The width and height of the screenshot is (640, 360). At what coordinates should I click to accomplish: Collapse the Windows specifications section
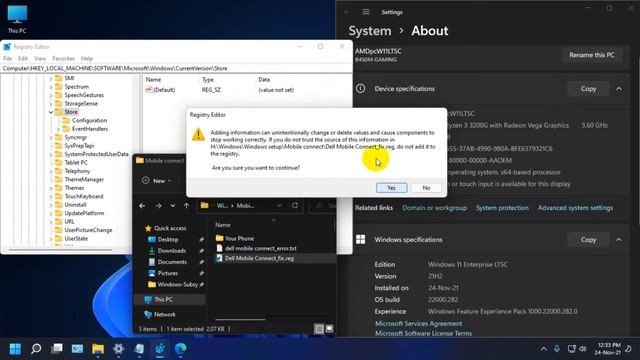click(619, 240)
